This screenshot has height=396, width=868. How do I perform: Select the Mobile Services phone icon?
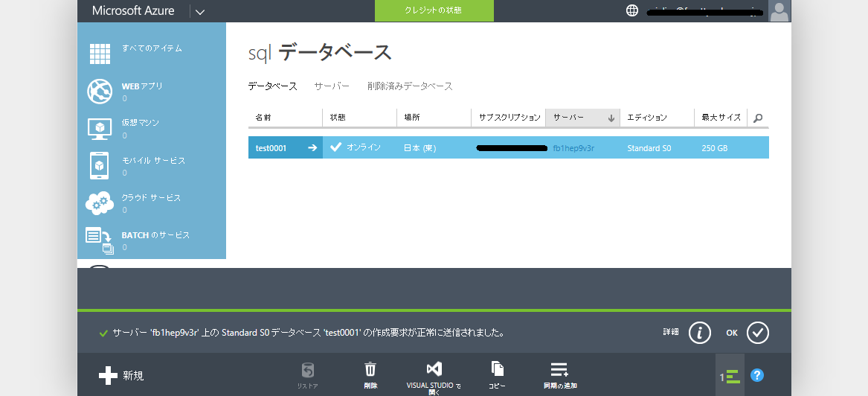[100, 165]
